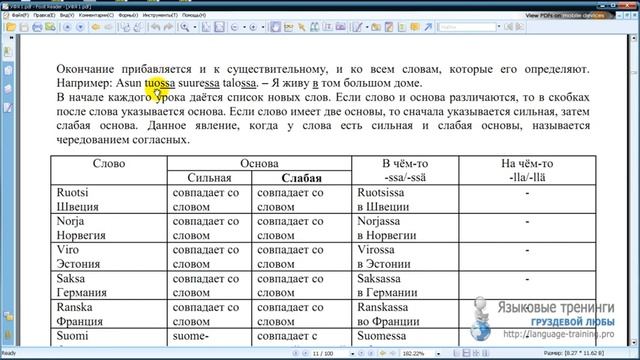Select Continuous Facing layout in status bar
Image resolution: width=640 pixels, height=360 pixels.
[x=485, y=353]
